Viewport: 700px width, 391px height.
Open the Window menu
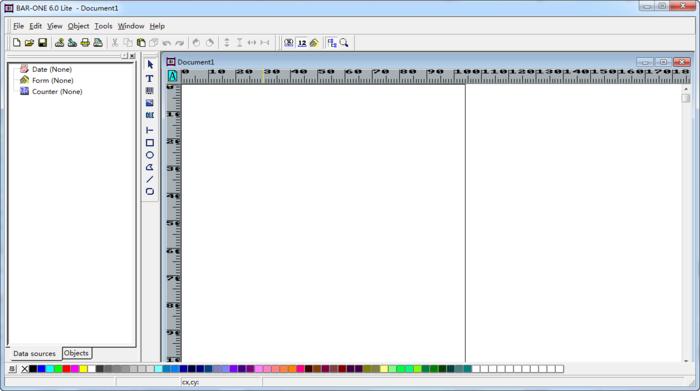(131, 26)
